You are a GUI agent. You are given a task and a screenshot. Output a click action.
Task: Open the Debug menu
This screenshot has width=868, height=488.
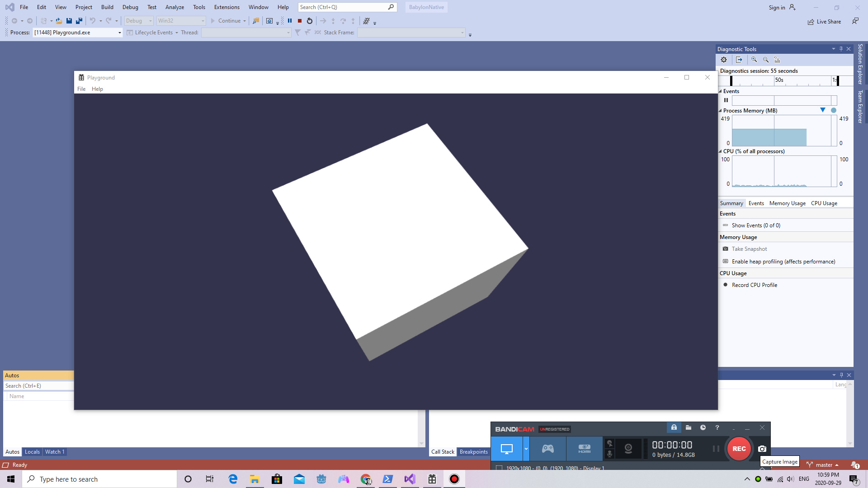click(130, 7)
